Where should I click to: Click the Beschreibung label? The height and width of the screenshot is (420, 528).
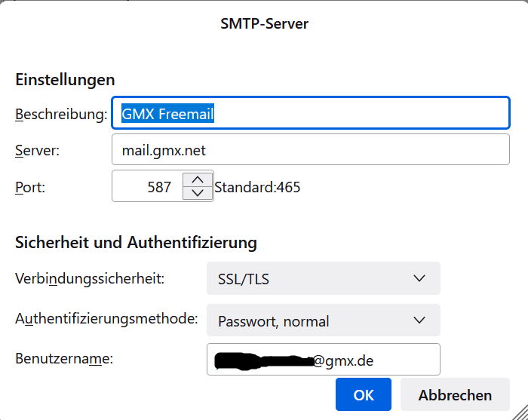click(x=61, y=115)
